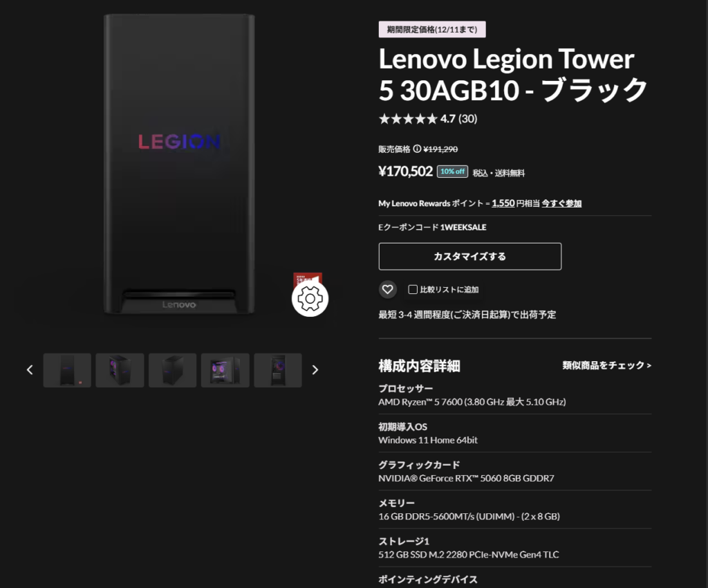Select the fourth RGB interior thumbnail
708x588 pixels.
point(225,370)
